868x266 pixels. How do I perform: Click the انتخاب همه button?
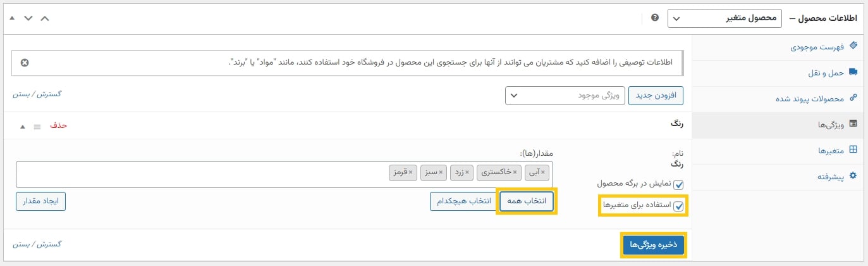point(527,201)
